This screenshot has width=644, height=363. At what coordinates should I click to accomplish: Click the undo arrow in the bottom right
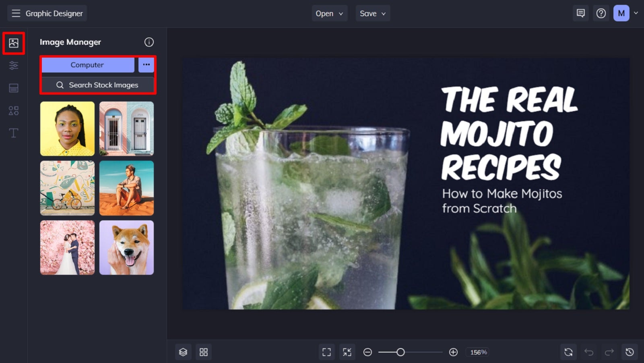pyautogui.click(x=589, y=351)
